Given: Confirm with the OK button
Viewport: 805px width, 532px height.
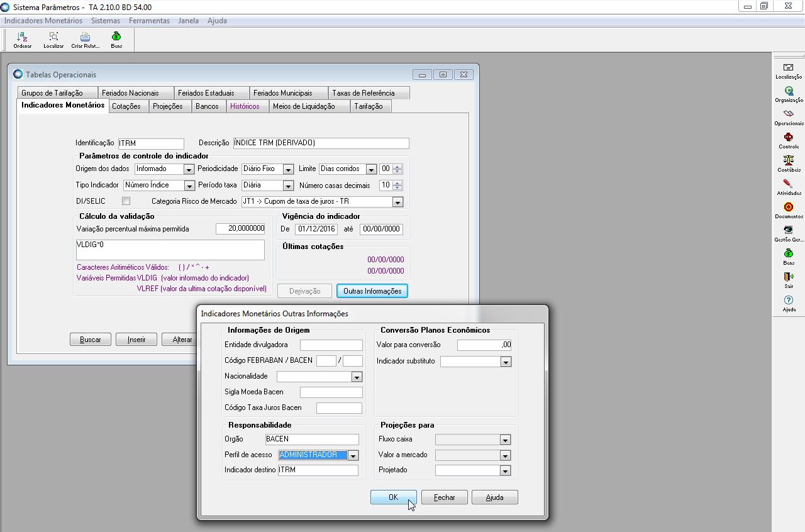Looking at the screenshot, I should click(394, 497).
